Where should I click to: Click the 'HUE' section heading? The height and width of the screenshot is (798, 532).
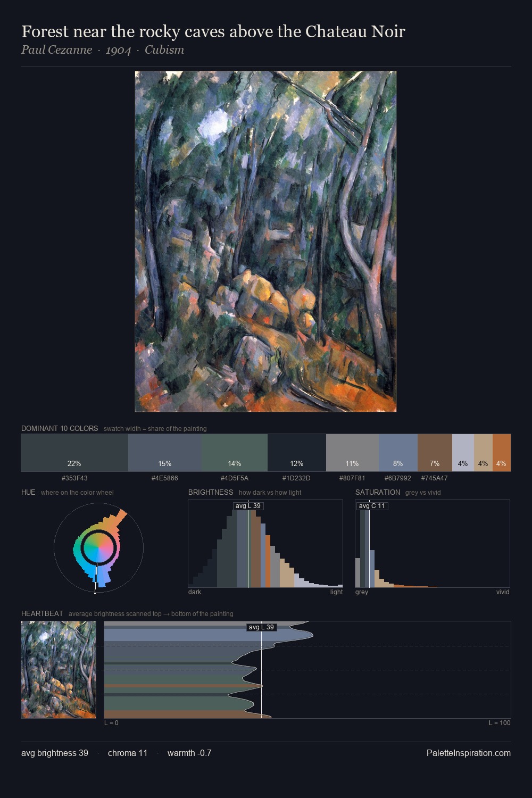click(28, 492)
